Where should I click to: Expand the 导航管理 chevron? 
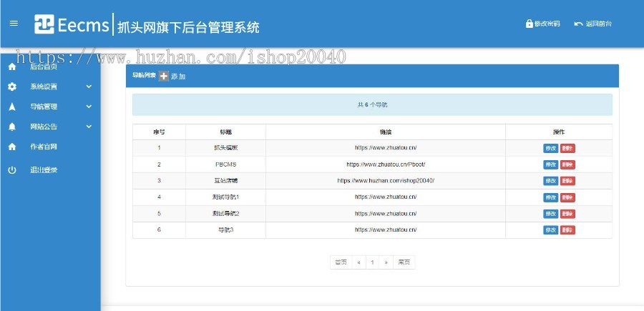89,107
